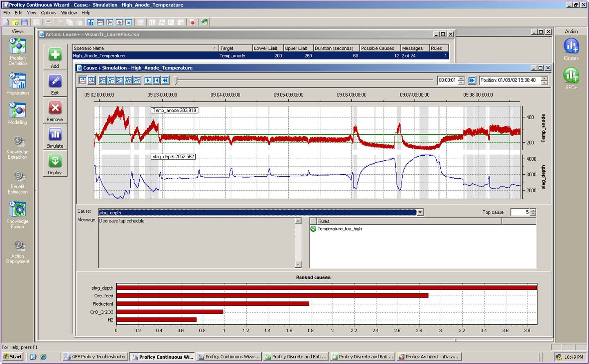This screenshot has width=589, height=364.
Task: Click Message box scrollbar up arrow
Action: point(298,221)
